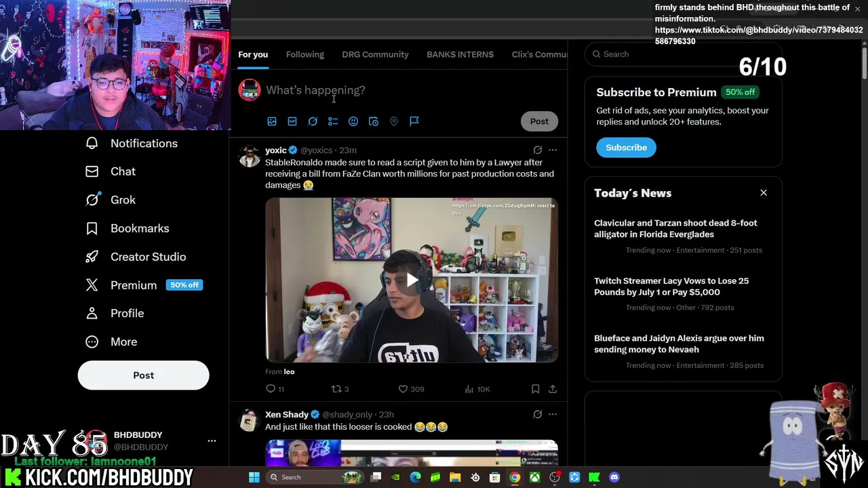This screenshot has height=488, width=868.
Task: Switch to the For you tab
Action: point(253,54)
